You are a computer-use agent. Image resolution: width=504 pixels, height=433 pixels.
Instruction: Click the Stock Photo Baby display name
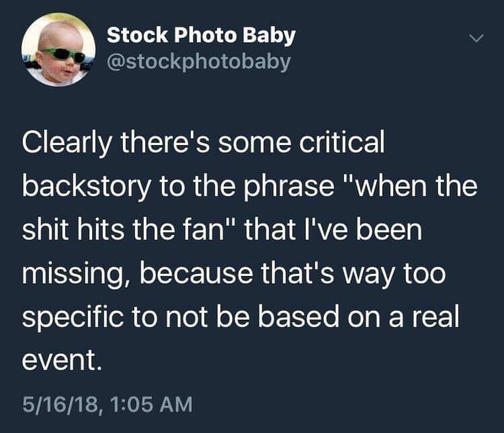point(201,36)
